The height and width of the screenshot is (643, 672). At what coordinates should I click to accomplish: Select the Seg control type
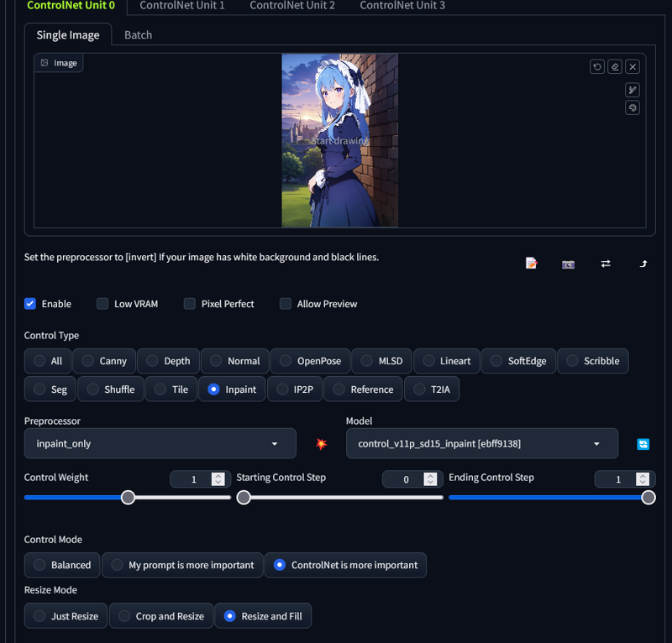(50, 389)
